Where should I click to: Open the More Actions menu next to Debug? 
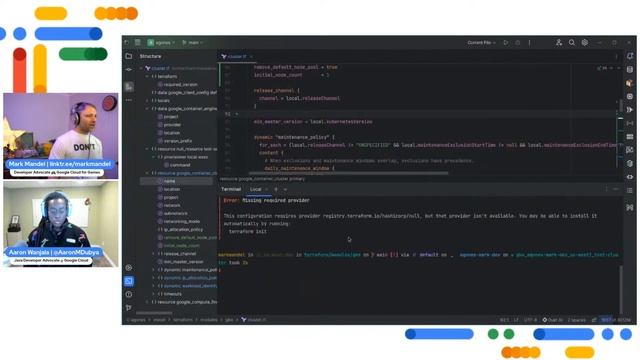click(x=529, y=42)
